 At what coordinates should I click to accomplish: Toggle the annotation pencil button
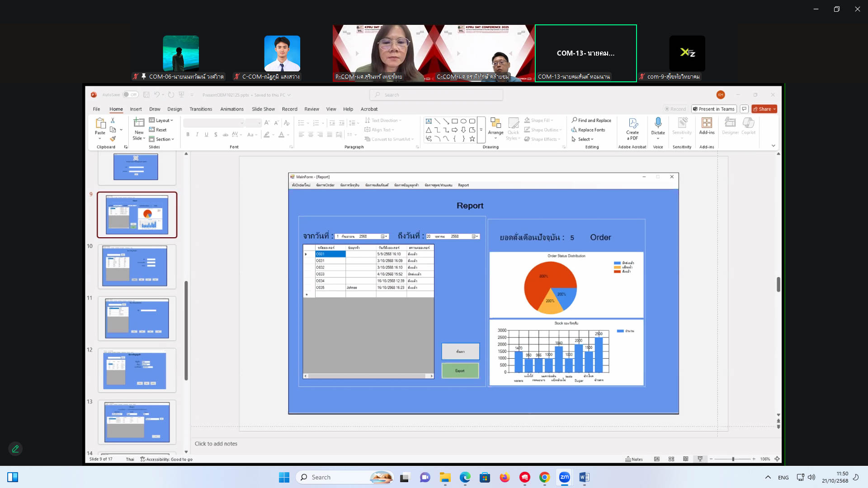click(15, 449)
